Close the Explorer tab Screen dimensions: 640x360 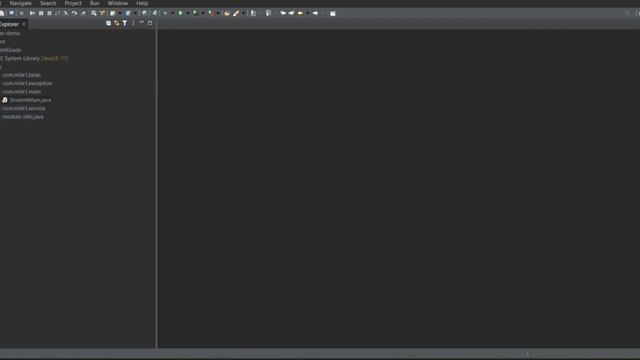tap(24, 24)
